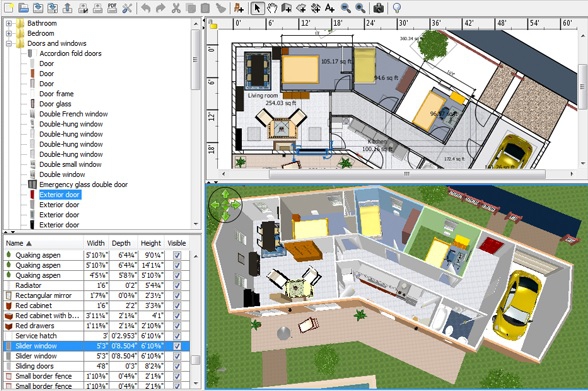Choose the Create rooms tool
The width and height of the screenshot is (588, 391).
click(301, 7)
